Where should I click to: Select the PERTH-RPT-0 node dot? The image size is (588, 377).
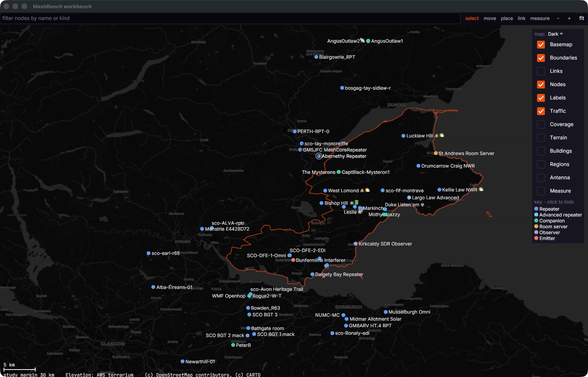coord(295,132)
